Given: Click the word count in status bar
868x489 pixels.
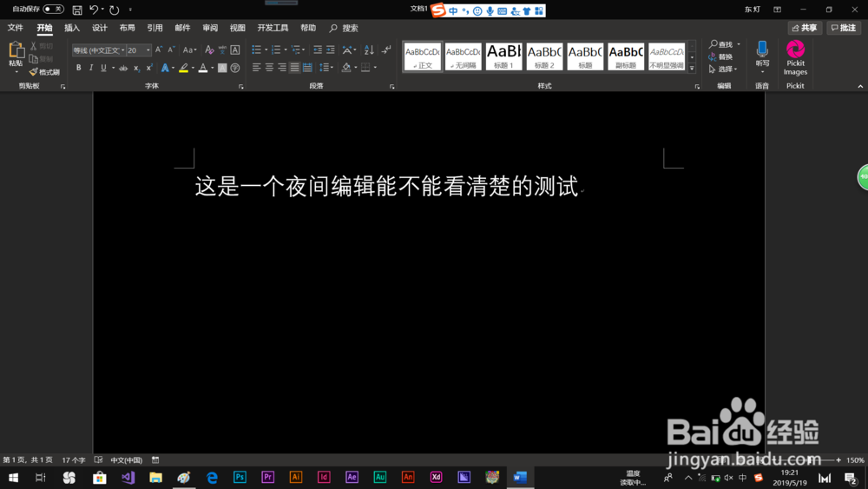Looking at the screenshot, I should tap(74, 459).
